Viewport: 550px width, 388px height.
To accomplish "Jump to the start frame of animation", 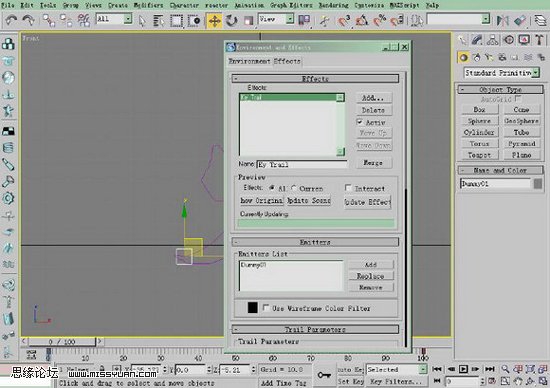I will [x=437, y=369].
